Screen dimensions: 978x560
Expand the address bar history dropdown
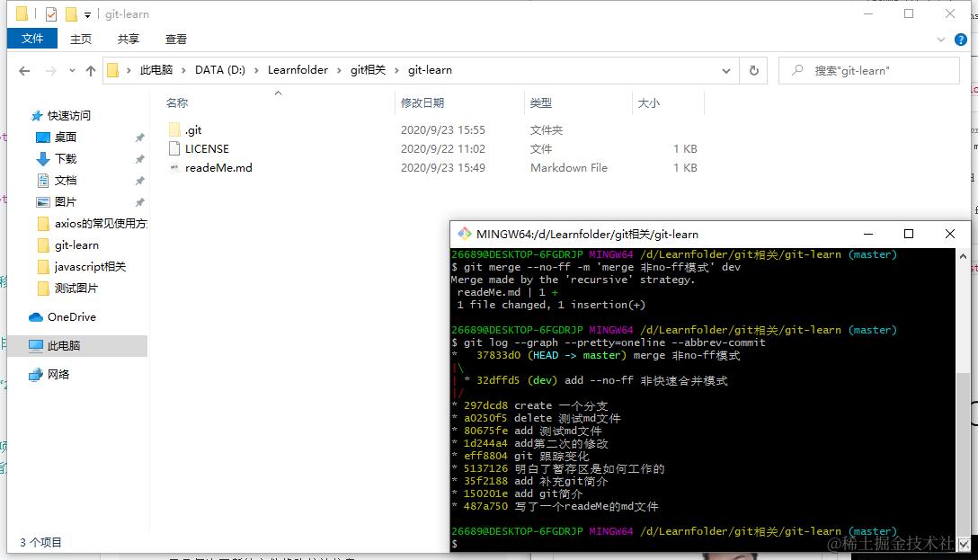click(x=726, y=70)
